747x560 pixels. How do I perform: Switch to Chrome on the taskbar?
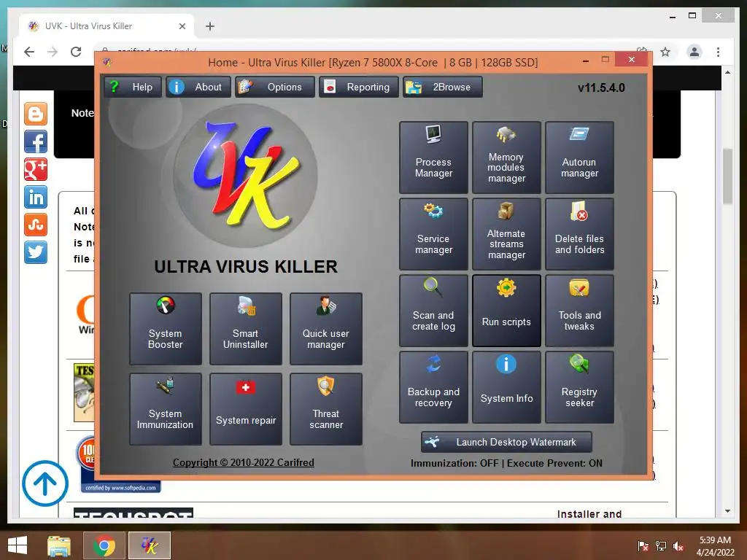point(104,545)
